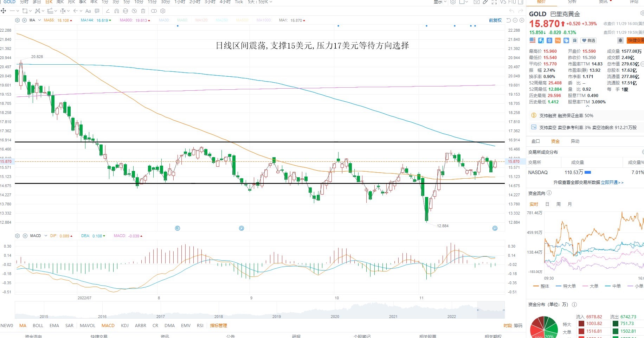Toggle the DIF line in MACD
The height and width of the screenshot is (338, 644).
(61, 236)
